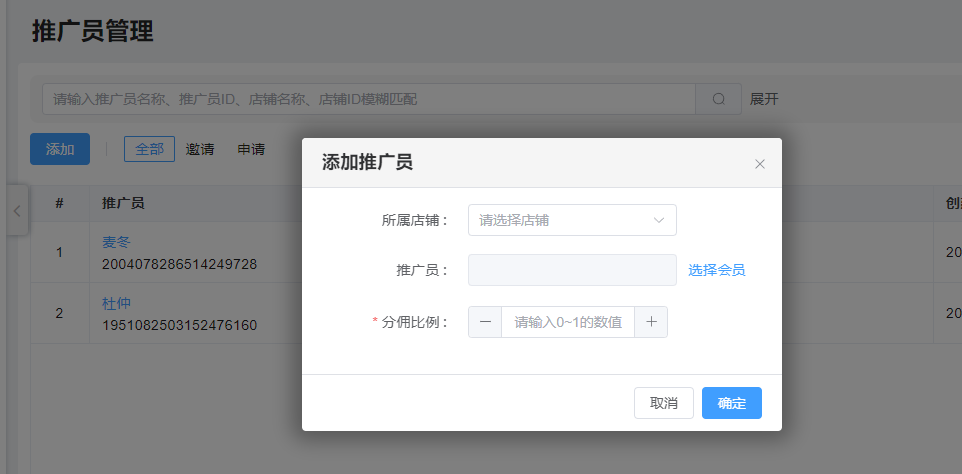962x474 pixels.
Task: Focus the 分佣比例 value input
Action: click(568, 322)
